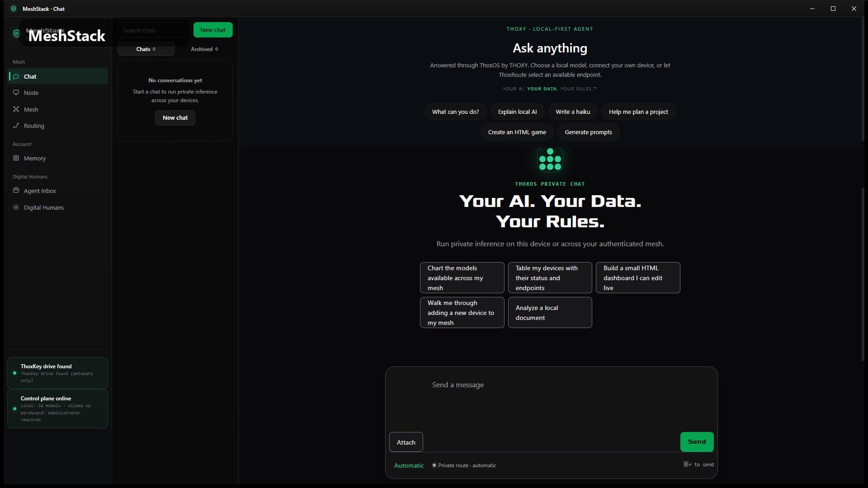Open the Automatic model selector
Image resolution: width=868 pixels, height=488 pixels.
[x=409, y=465]
